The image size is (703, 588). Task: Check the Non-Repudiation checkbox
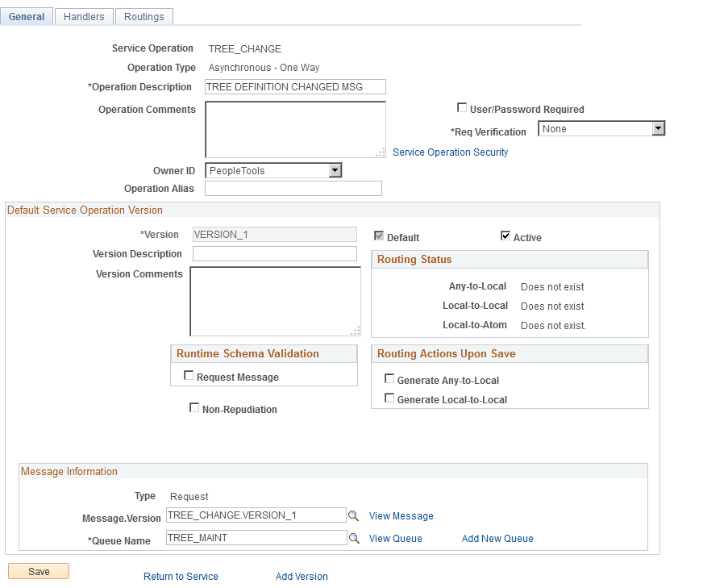point(194,407)
